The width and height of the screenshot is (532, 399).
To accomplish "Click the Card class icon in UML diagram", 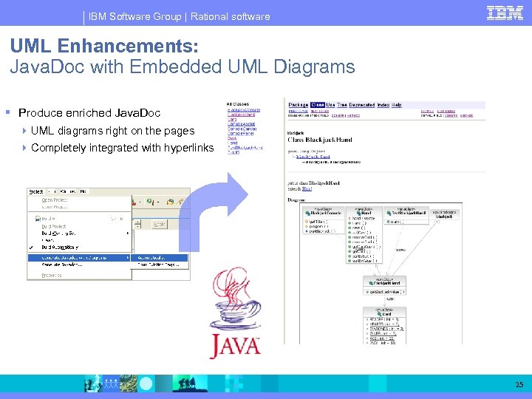I will (x=379, y=314).
